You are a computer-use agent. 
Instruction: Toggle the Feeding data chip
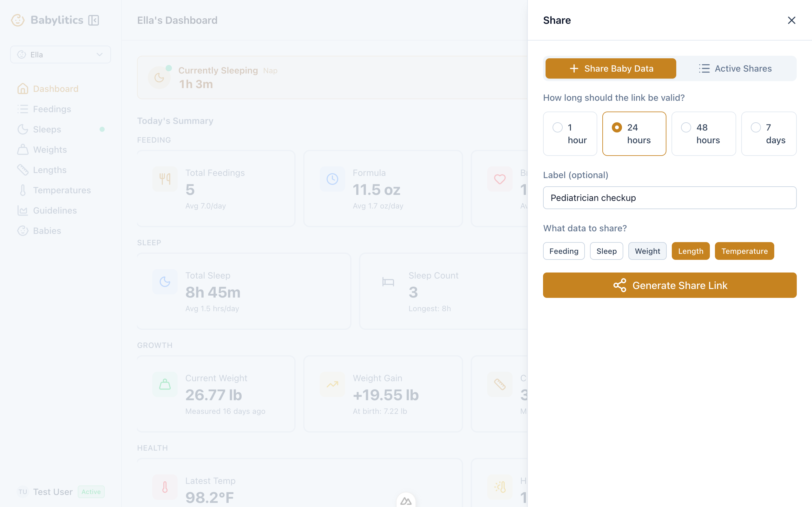[x=564, y=251]
